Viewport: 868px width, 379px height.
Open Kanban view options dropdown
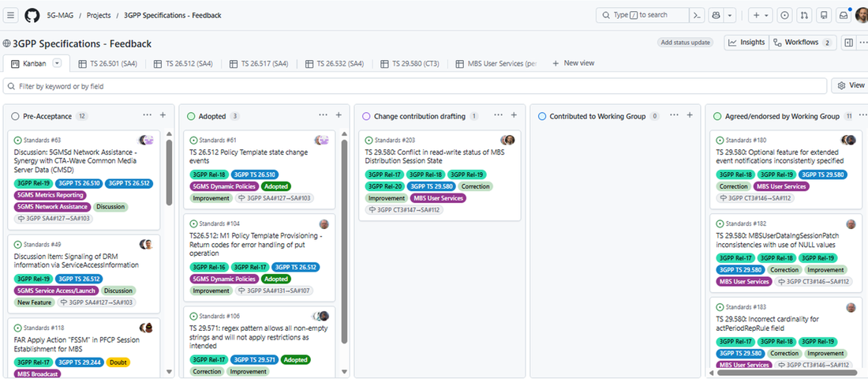pyautogui.click(x=57, y=63)
